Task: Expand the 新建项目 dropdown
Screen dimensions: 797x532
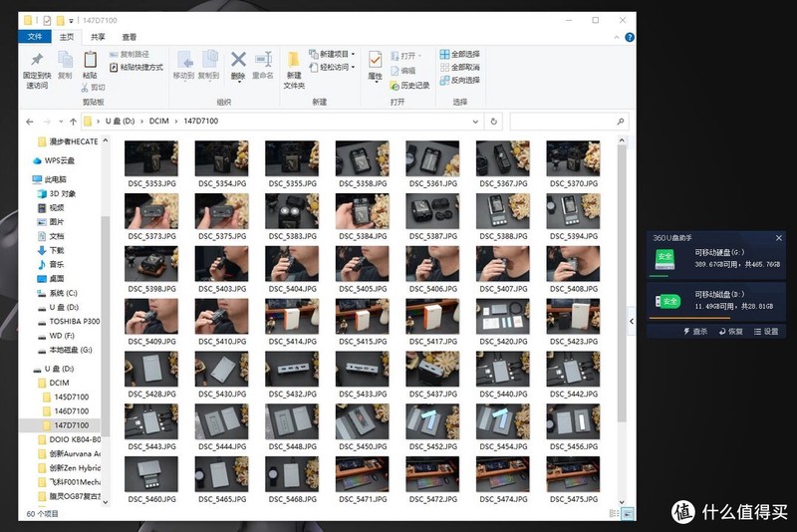Action: pos(353,54)
